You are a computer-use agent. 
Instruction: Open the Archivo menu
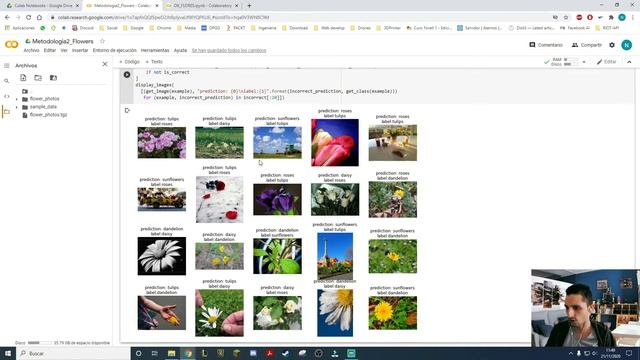pyautogui.click(x=31, y=50)
